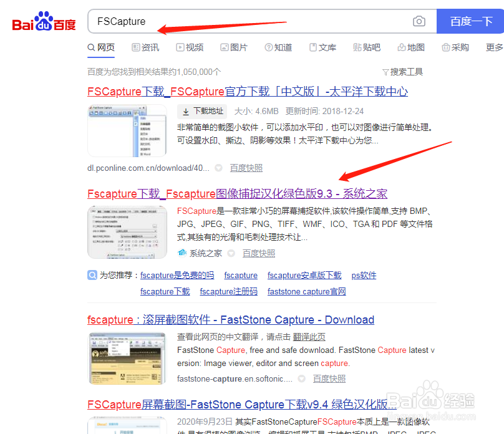Open the 采购 tab
The width and height of the screenshot is (504, 434).
pos(455,47)
